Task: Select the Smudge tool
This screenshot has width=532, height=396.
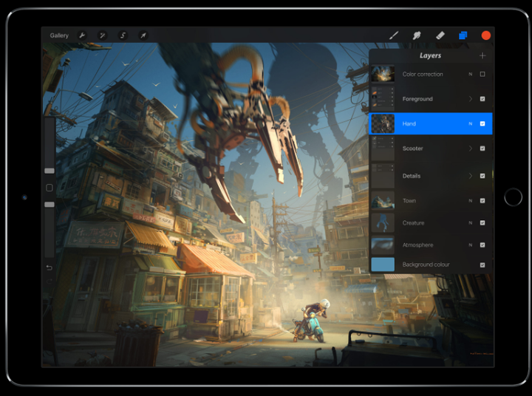Action: click(x=417, y=35)
